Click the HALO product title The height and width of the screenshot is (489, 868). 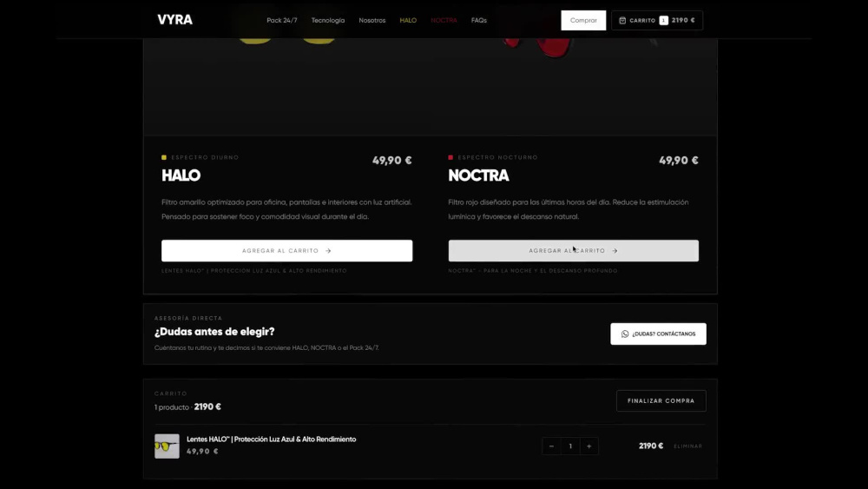[181, 175]
